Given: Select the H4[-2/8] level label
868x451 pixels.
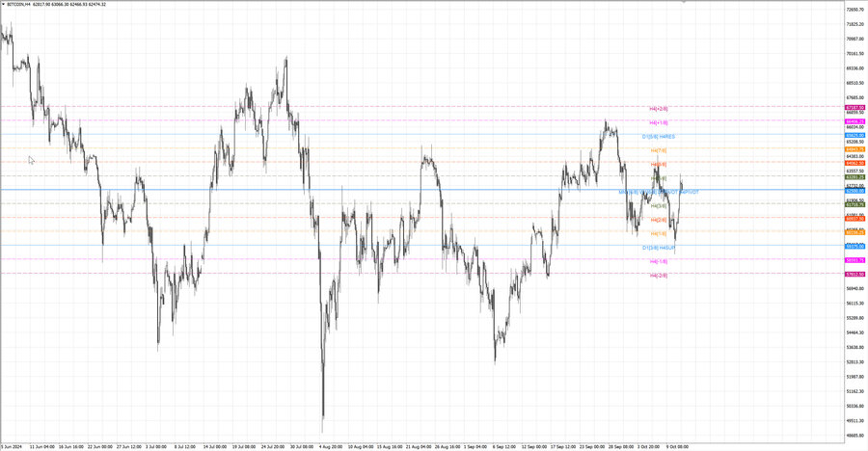Looking at the screenshot, I should (659, 275).
